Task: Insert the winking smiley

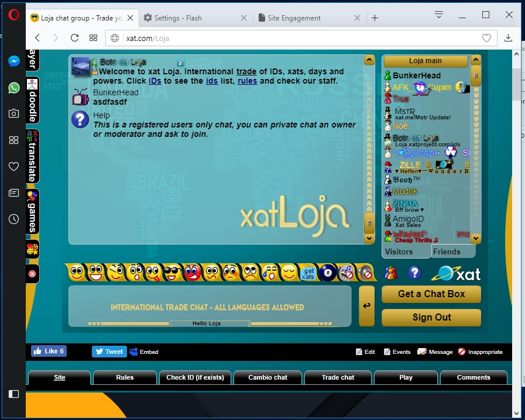Action: click(116, 273)
